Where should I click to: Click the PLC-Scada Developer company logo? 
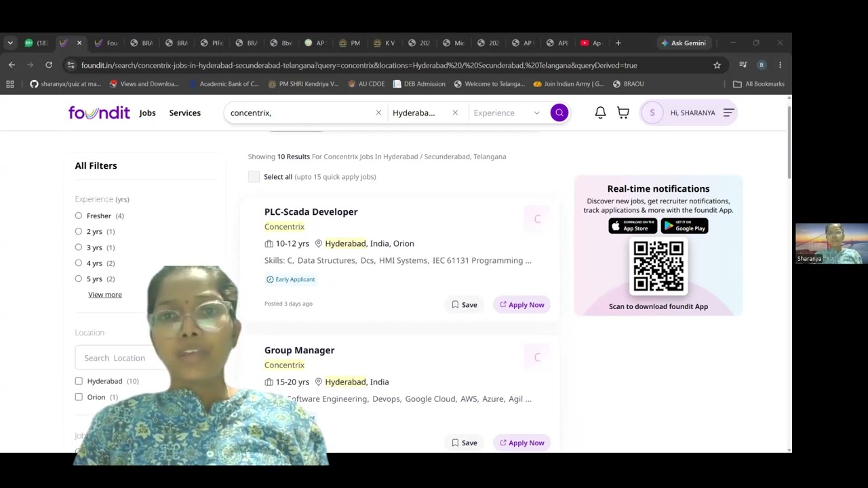click(537, 219)
